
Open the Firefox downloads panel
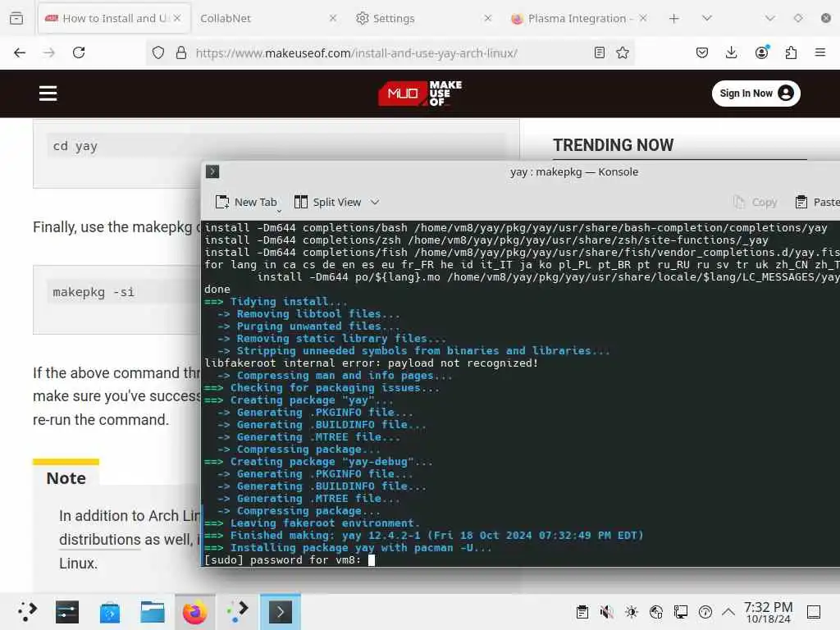731,52
